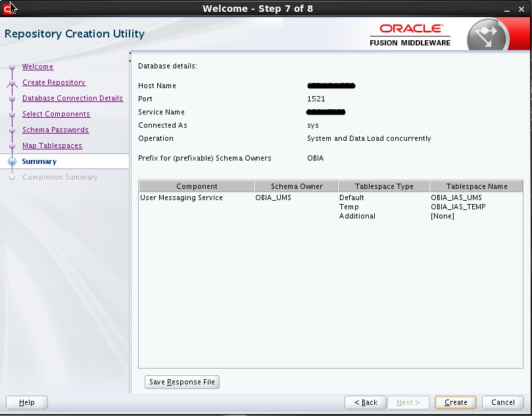
Task: Click the System and Data Load concurrently text
Action: tap(369, 138)
